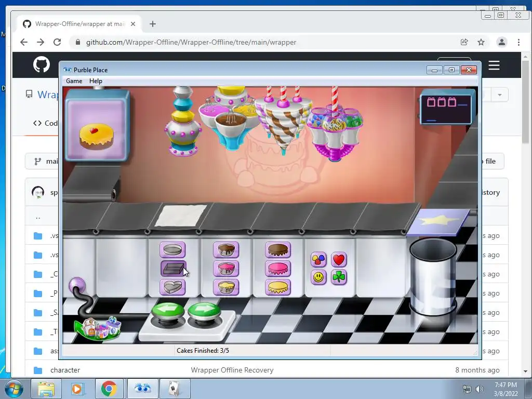Screen dimensions: 532x399
Task: Go forward in Chrome browser
Action: 41,42
